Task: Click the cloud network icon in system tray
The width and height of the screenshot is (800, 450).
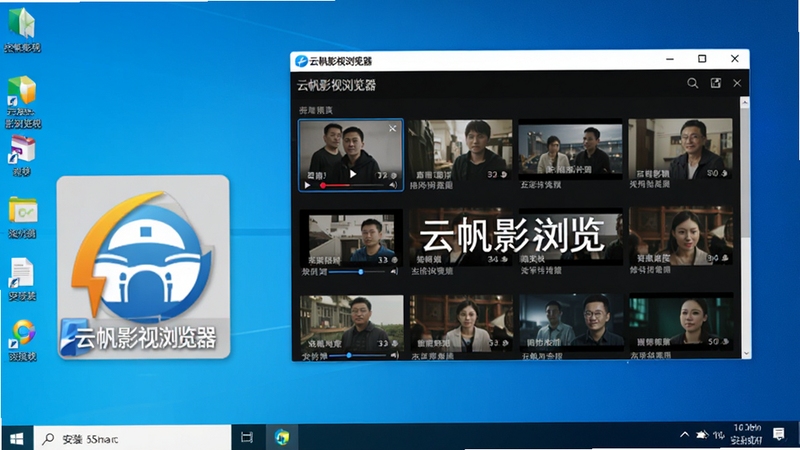Action: [x=702, y=435]
